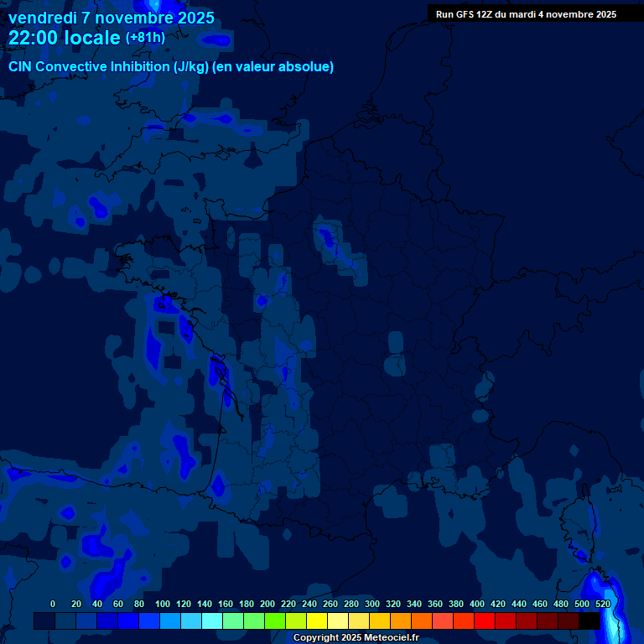Screen dimensions: 644x644
Task: Click the bright green swatch at 200
Action: pyautogui.click(x=275, y=621)
